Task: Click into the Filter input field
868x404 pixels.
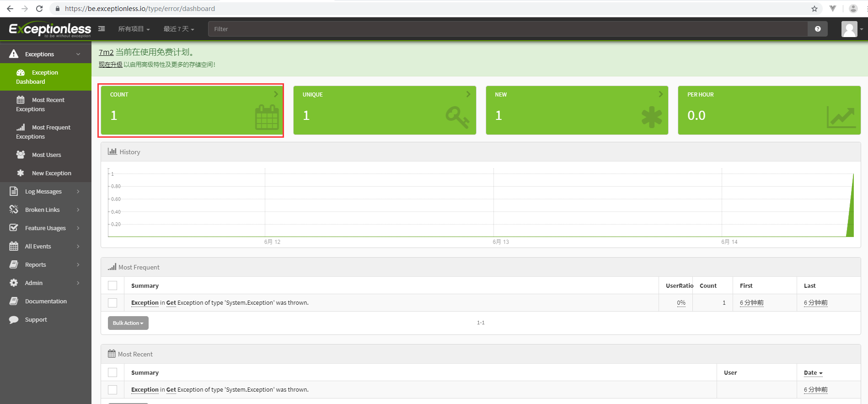Action: tap(508, 29)
